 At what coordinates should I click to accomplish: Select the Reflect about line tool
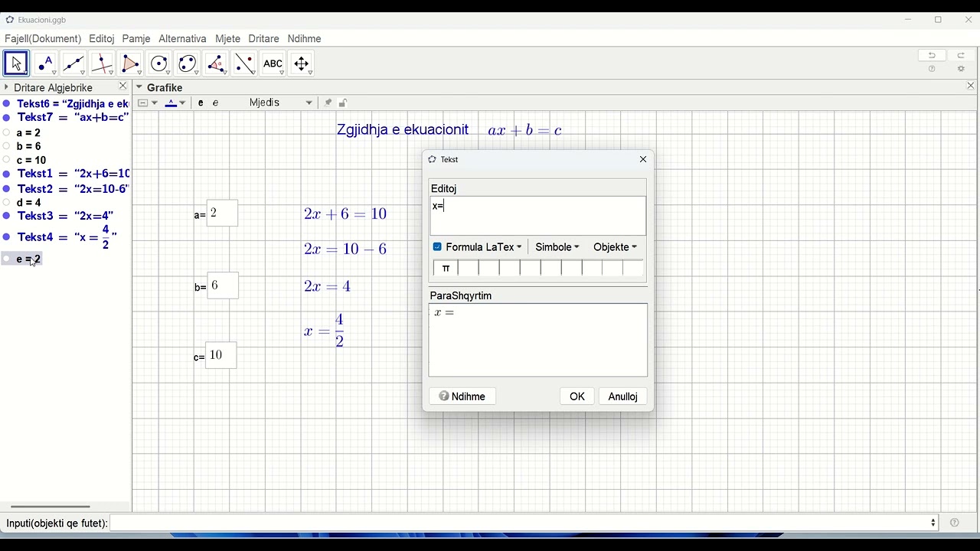coord(244,64)
